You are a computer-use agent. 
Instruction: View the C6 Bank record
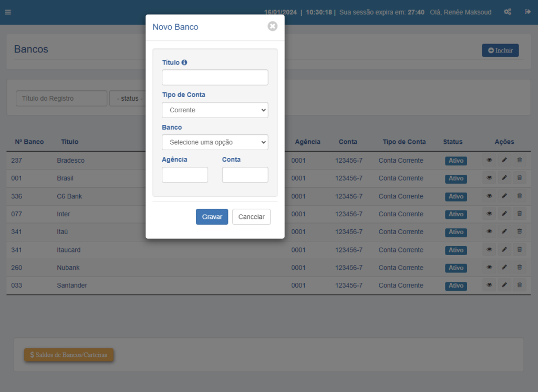click(x=489, y=196)
